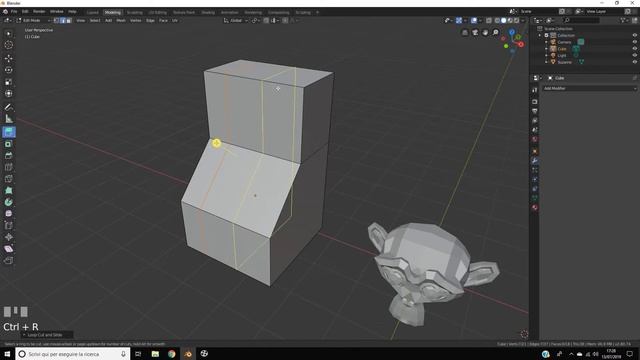Expand the Loop Cut and Slide operator panel
Screen dimensions: 640x360
coord(47,335)
